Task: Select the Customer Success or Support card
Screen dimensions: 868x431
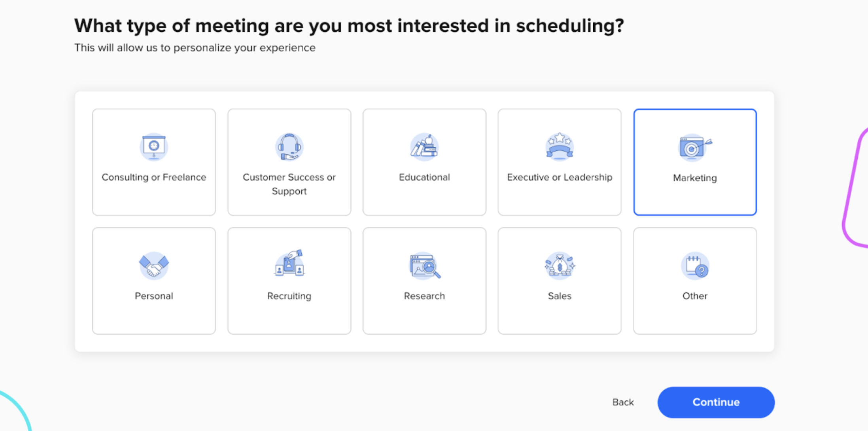Action: (x=289, y=162)
